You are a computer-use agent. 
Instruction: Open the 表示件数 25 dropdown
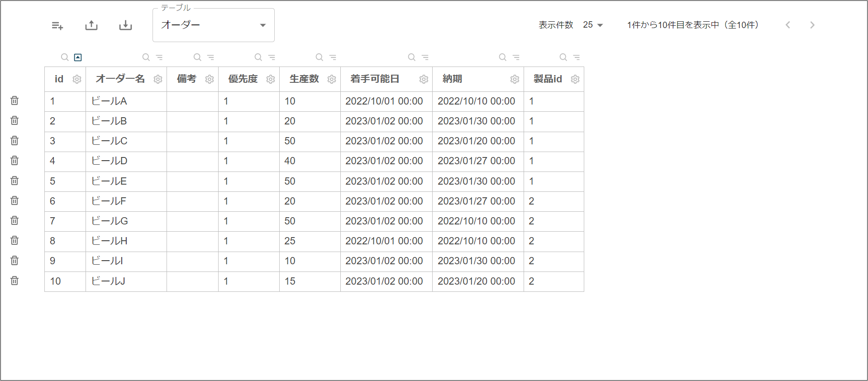click(x=593, y=25)
